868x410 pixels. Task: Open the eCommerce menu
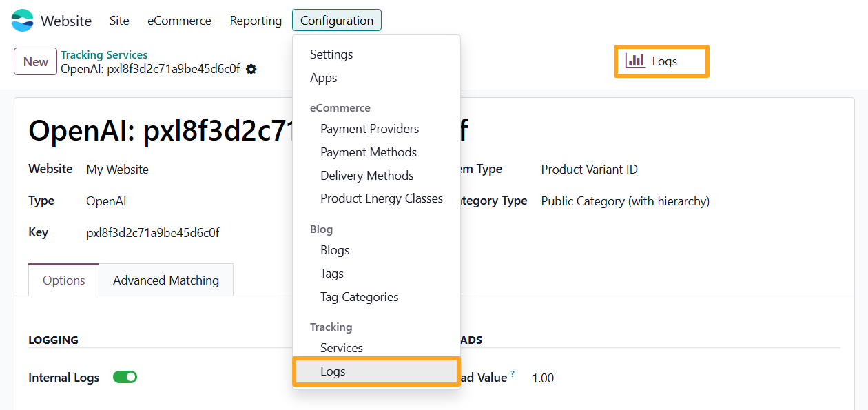click(x=179, y=21)
